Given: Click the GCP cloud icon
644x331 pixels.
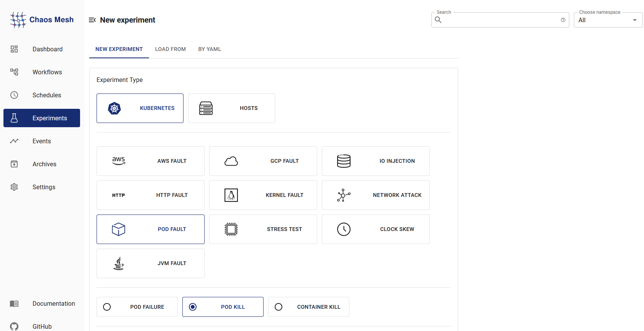Looking at the screenshot, I should [x=231, y=161].
